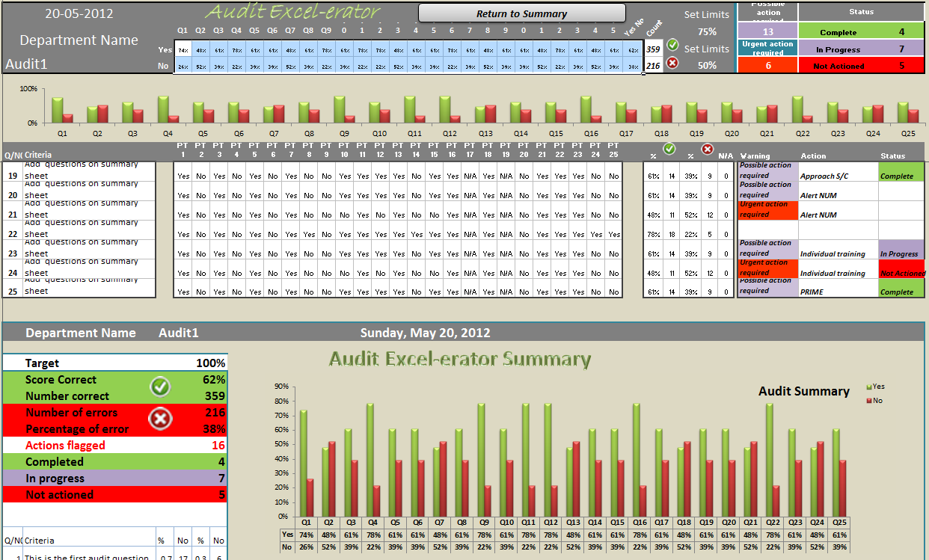Viewport: 929px width, 560px height.
Task: Select the Approach S/C action cell
Action: tap(837, 176)
